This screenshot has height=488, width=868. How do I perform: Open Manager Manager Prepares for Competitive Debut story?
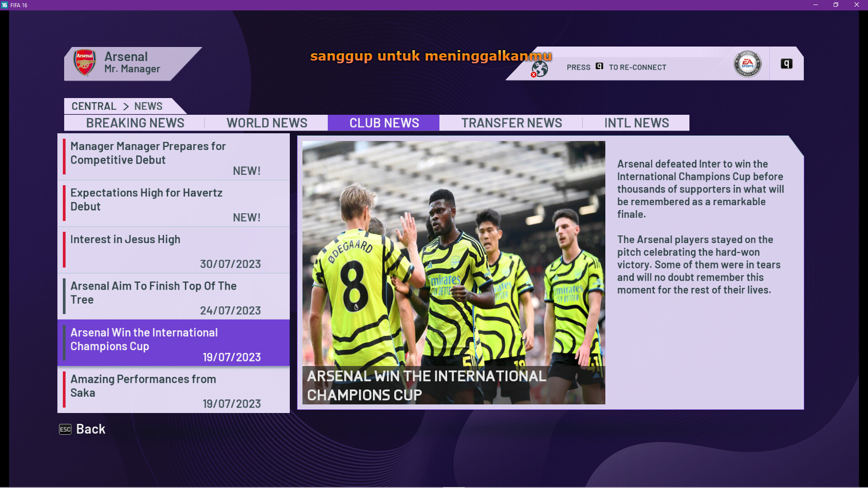174,157
